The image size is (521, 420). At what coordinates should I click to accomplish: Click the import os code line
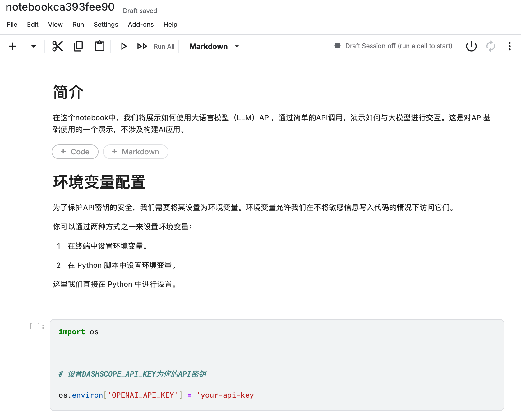coord(79,332)
